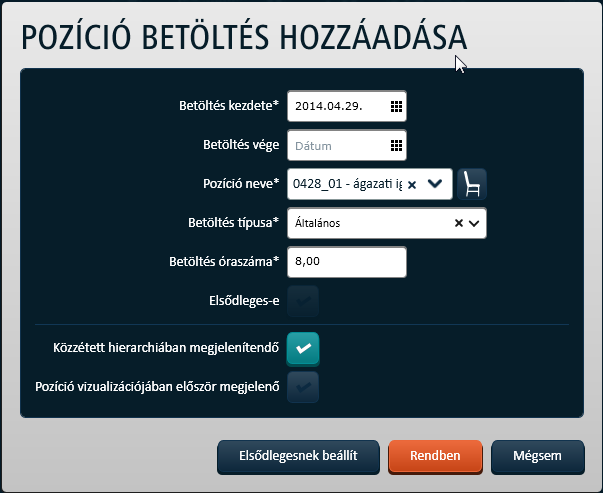Click the Pozíció betöltés hozzáadása dialog title
603x493 pixels.
click(243, 38)
